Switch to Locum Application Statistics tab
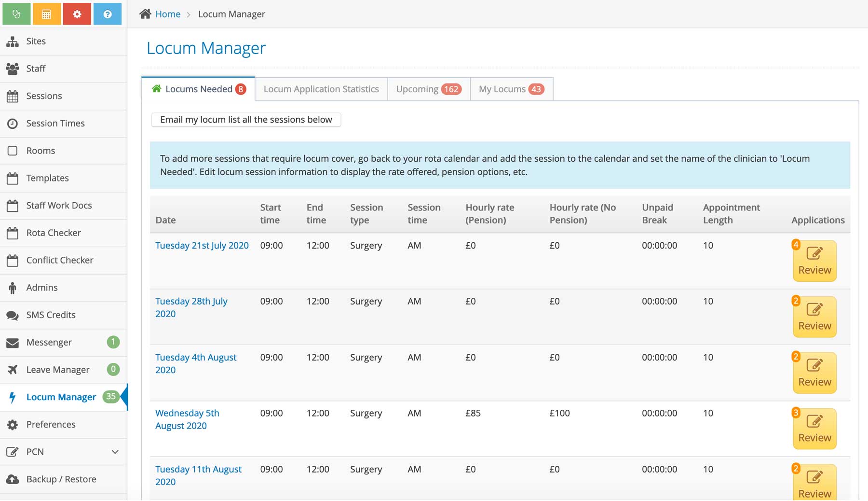 [321, 89]
